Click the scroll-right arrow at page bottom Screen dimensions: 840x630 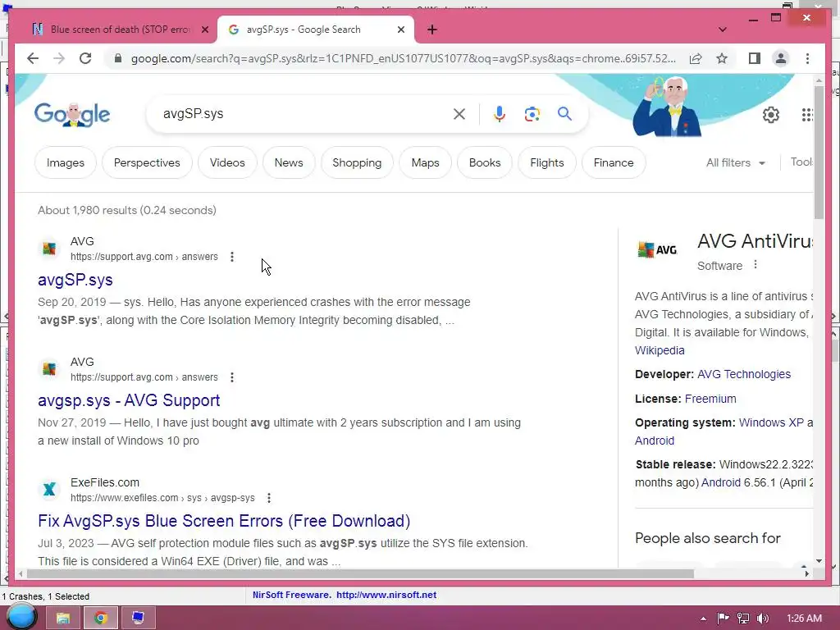pyautogui.click(x=807, y=573)
